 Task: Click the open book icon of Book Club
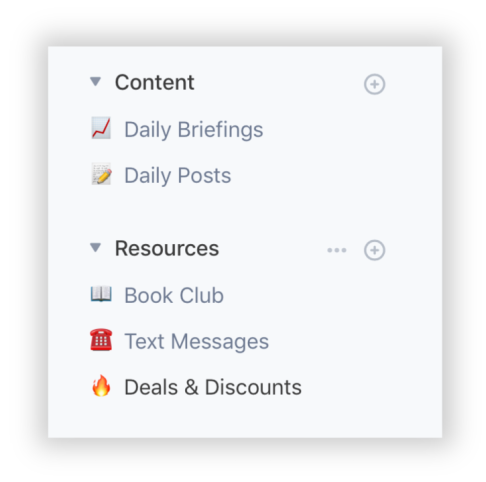pos(101,294)
